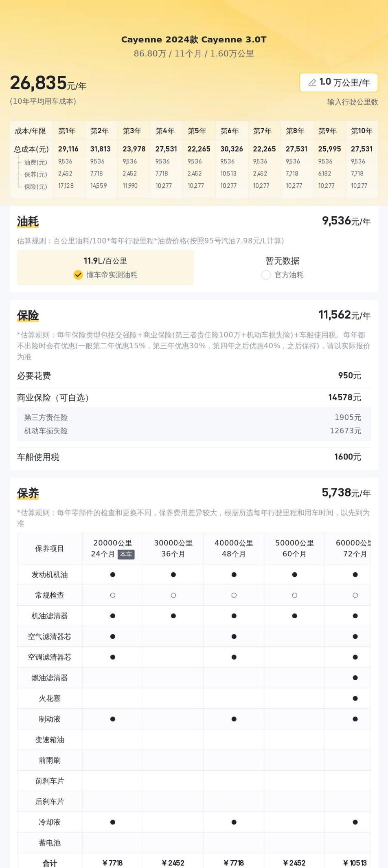The image size is (388, 868).
Task: Click the 第1年 column header
Action: (x=67, y=131)
